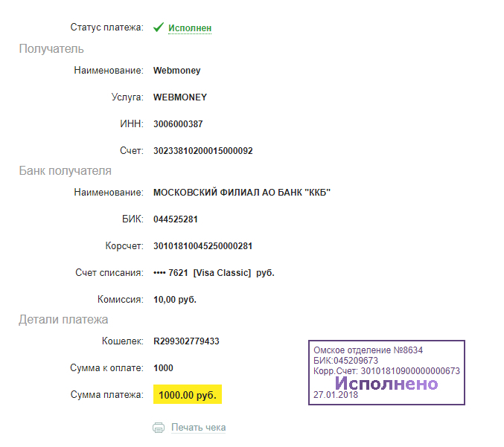Select wallet number R299302779433
504x447 pixels.
[186, 341]
